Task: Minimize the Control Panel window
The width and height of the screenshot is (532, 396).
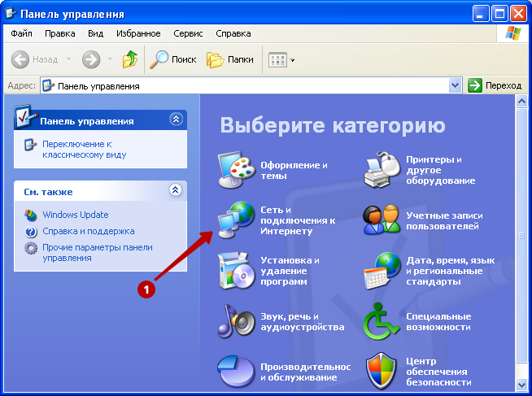Action: click(480, 14)
